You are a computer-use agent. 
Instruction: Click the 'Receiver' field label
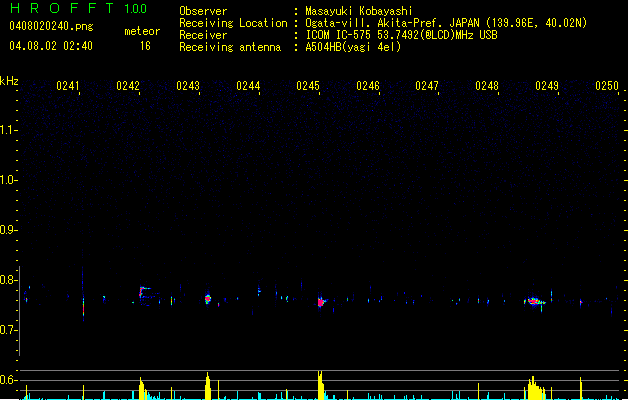203,35
